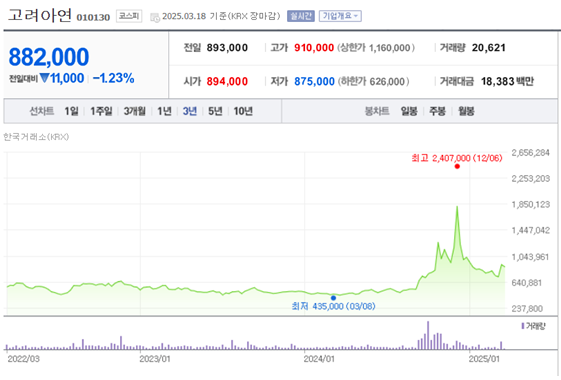Viewport: 561px width, 380px height.
Task: Click the 1,447,042 y-axis value
Action: pyautogui.click(x=531, y=230)
